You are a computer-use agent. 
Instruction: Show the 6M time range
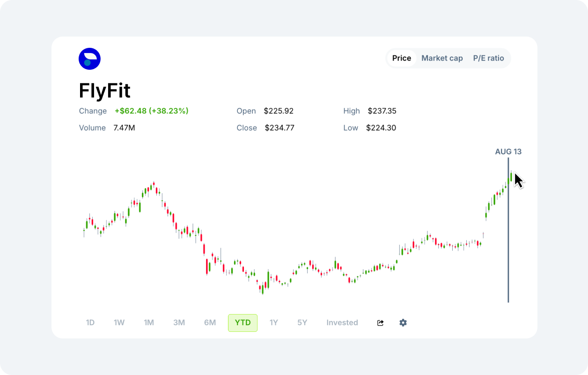[210, 322]
